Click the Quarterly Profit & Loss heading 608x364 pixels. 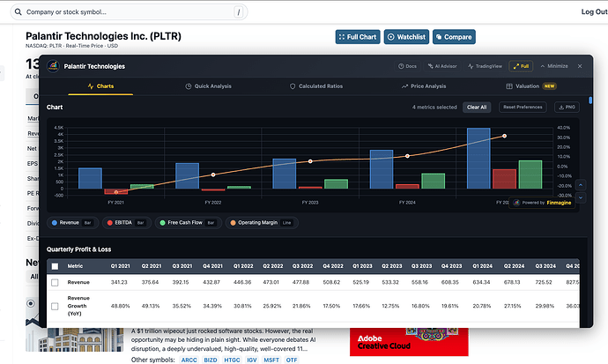(78, 249)
